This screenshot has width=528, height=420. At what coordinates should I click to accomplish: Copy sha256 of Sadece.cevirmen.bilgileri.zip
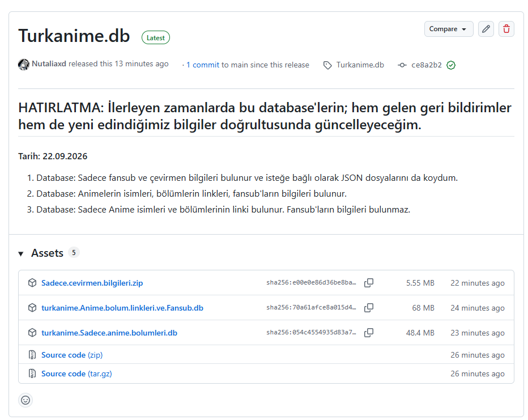pos(369,283)
